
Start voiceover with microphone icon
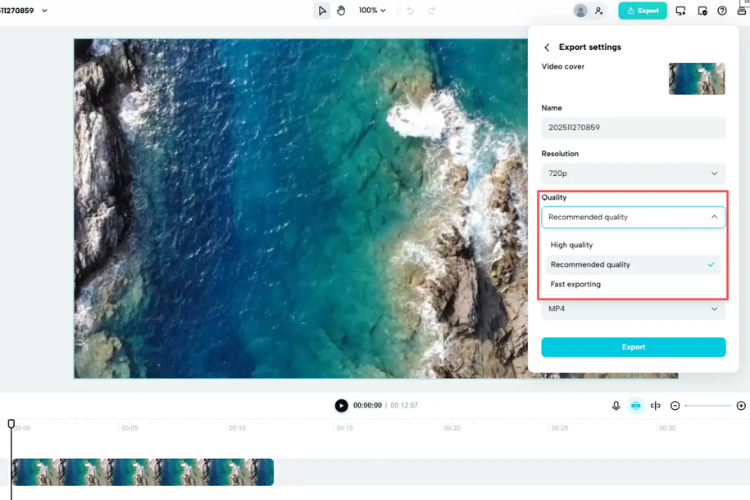[616, 406]
